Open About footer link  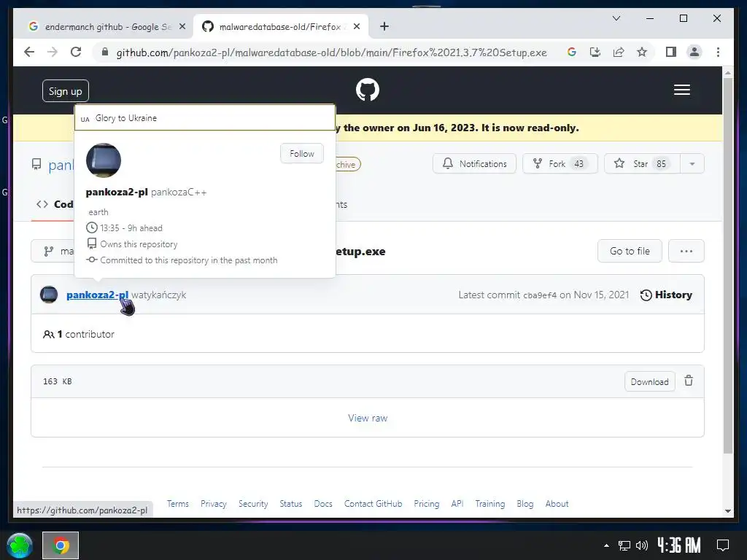[x=557, y=503]
